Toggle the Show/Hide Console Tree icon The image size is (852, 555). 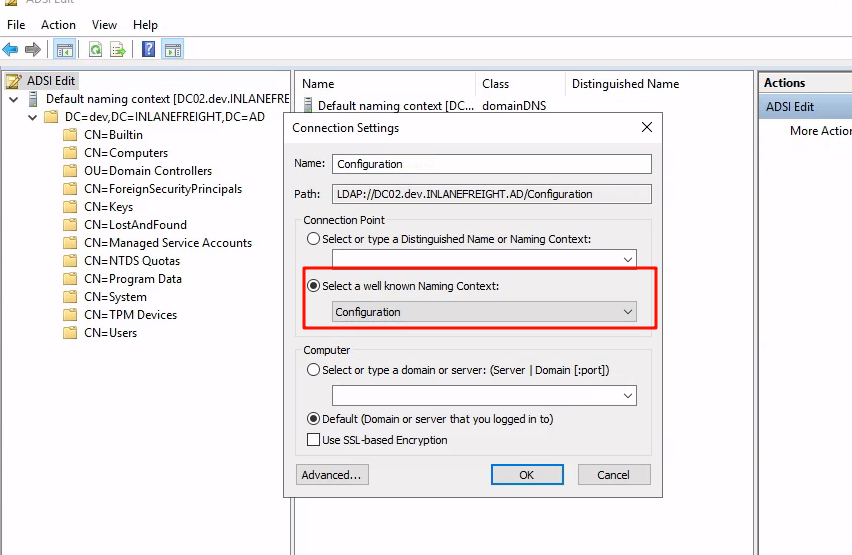pos(64,49)
